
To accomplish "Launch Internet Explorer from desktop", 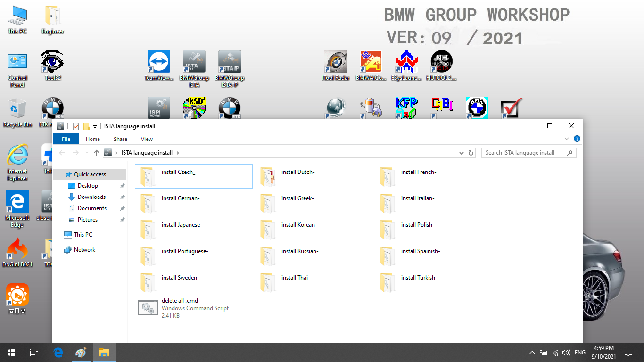I will 17,163.
